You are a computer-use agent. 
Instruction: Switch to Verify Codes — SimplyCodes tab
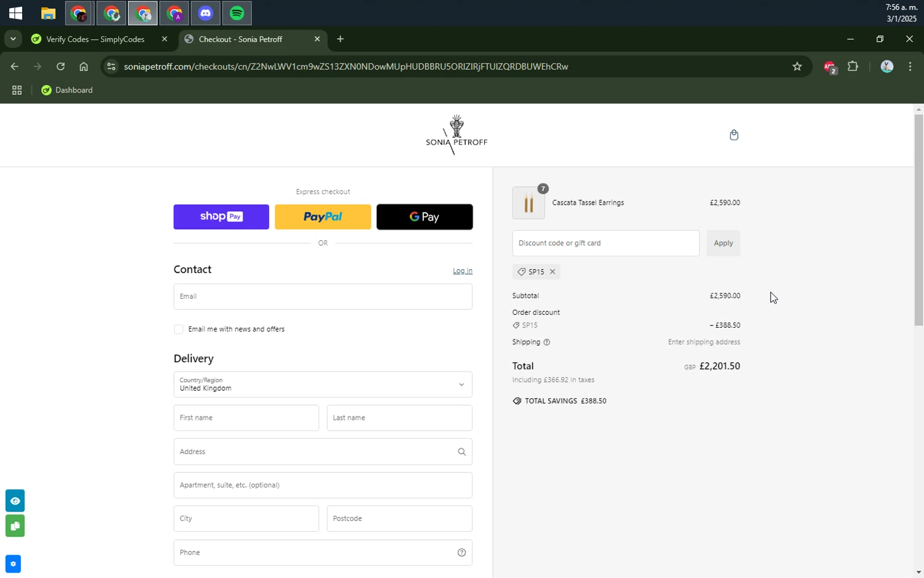point(95,39)
